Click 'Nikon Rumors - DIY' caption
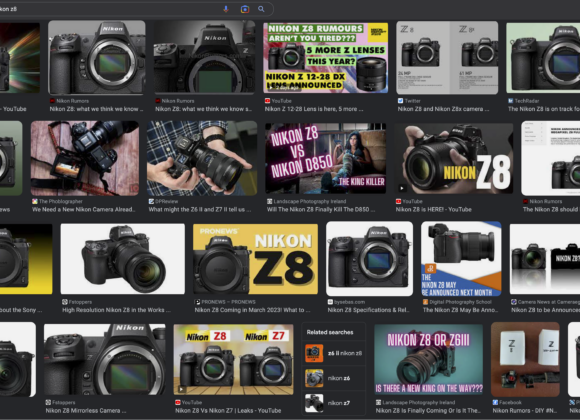The image size is (580, 420). point(525,411)
